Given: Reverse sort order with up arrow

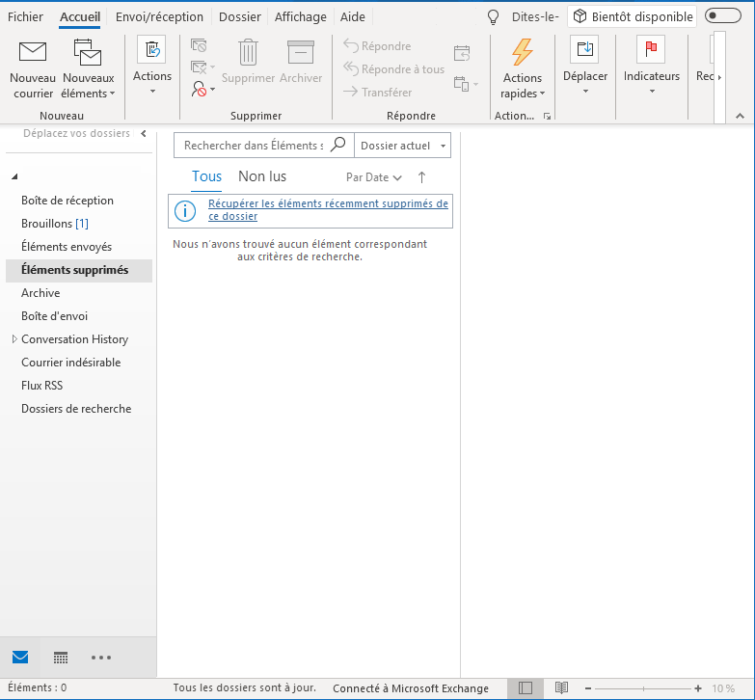Looking at the screenshot, I should click(x=421, y=177).
